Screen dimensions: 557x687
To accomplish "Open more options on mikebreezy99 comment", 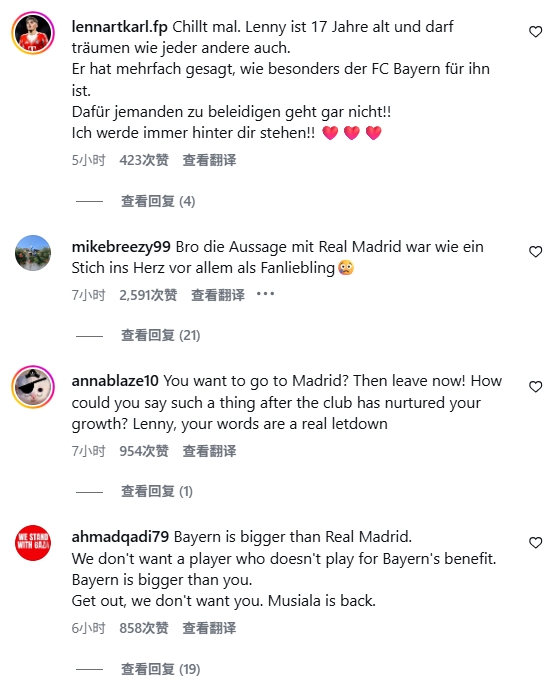I will [266, 294].
